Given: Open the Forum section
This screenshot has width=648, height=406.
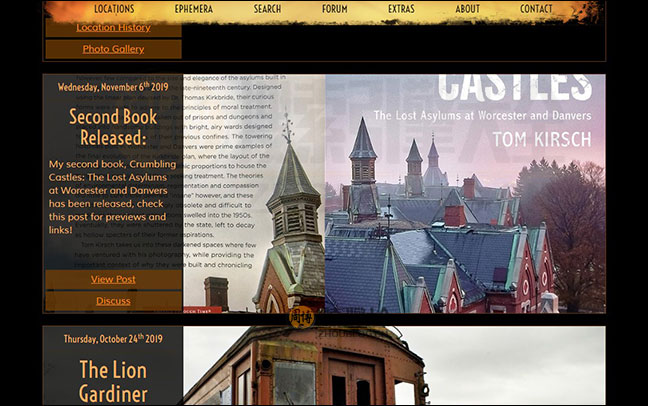Looking at the screenshot, I should pos(335,9).
